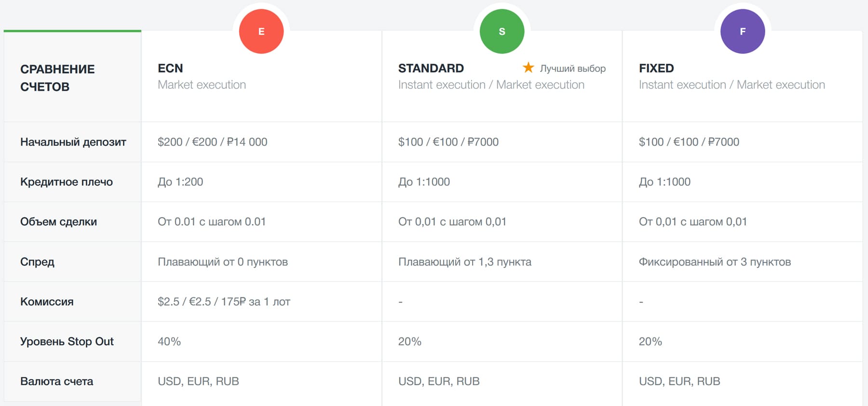This screenshot has height=406, width=868.
Task: Click FIXED 'Фиксированный от 3 пунктов' spread cell
Action: [x=715, y=262]
